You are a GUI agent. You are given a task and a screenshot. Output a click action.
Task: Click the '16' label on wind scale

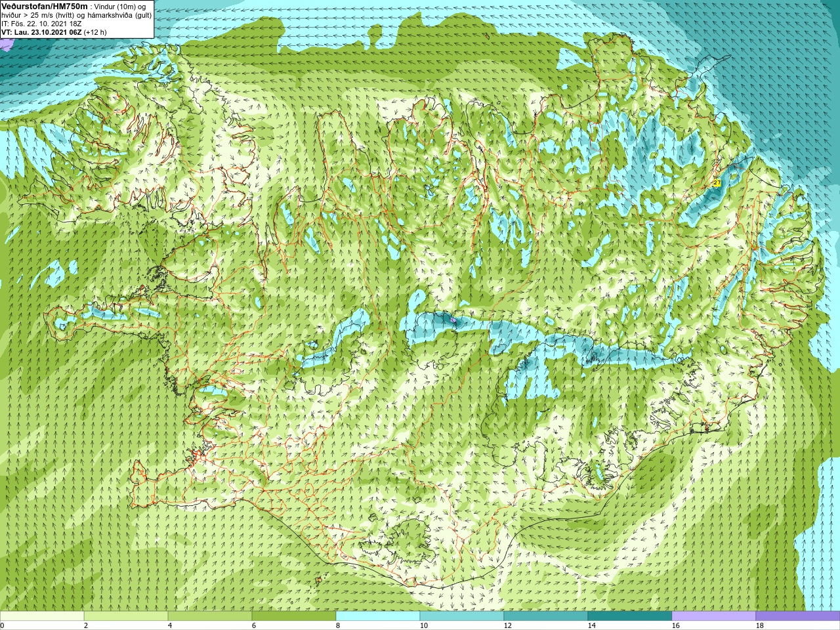coord(675,625)
